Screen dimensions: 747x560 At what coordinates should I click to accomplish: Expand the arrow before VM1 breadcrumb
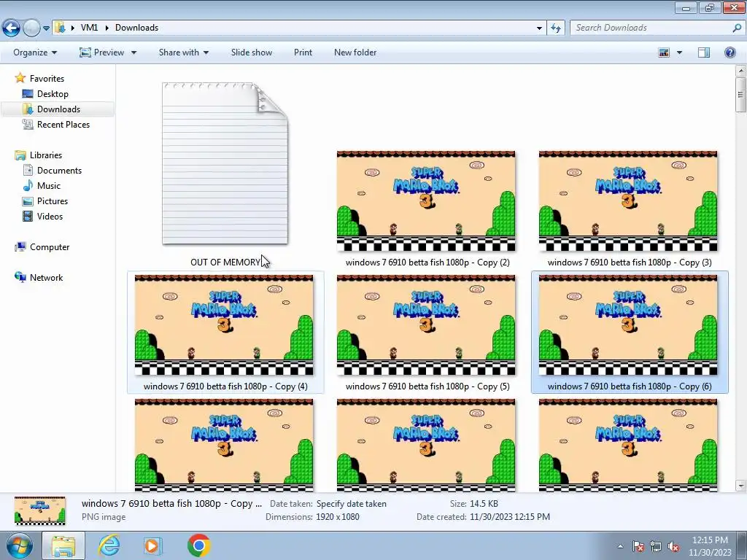point(72,28)
